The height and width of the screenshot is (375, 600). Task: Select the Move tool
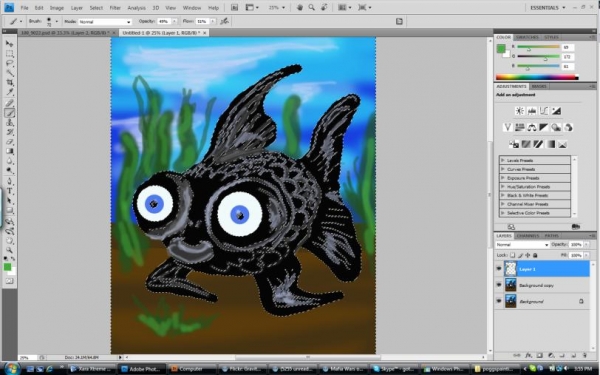pos(9,44)
